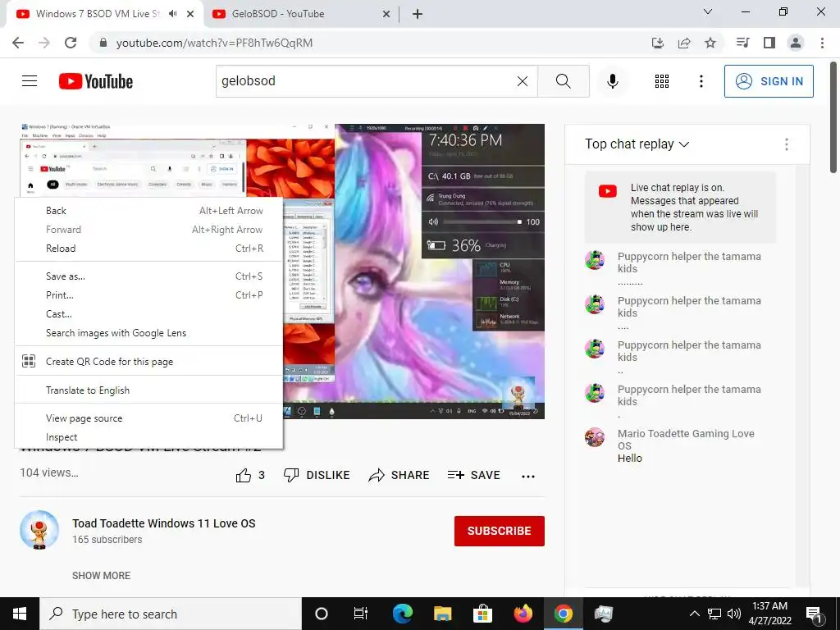Screen dimensions: 840x630
Task: Open the Chrome profile avatar
Action: tap(796, 43)
